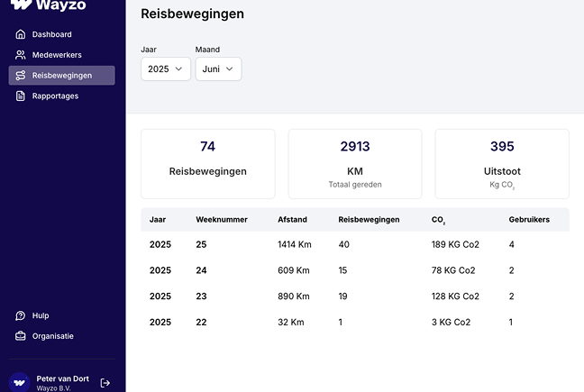Open the Organisatie link

click(53, 336)
